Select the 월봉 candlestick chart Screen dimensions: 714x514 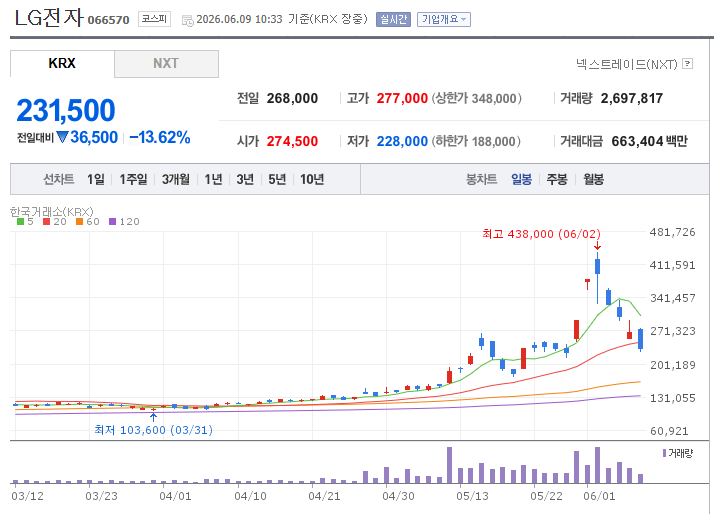tap(593, 179)
